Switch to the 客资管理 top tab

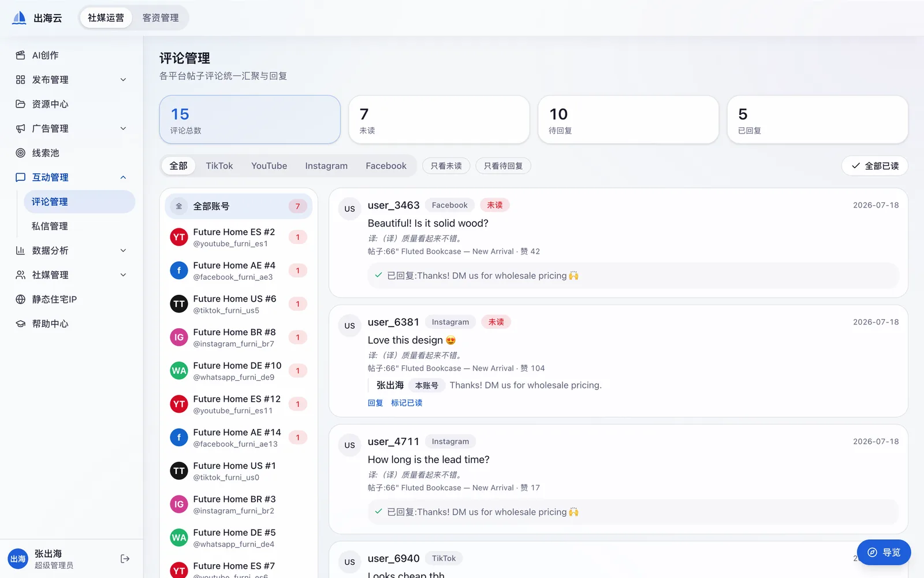tap(161, 18)
